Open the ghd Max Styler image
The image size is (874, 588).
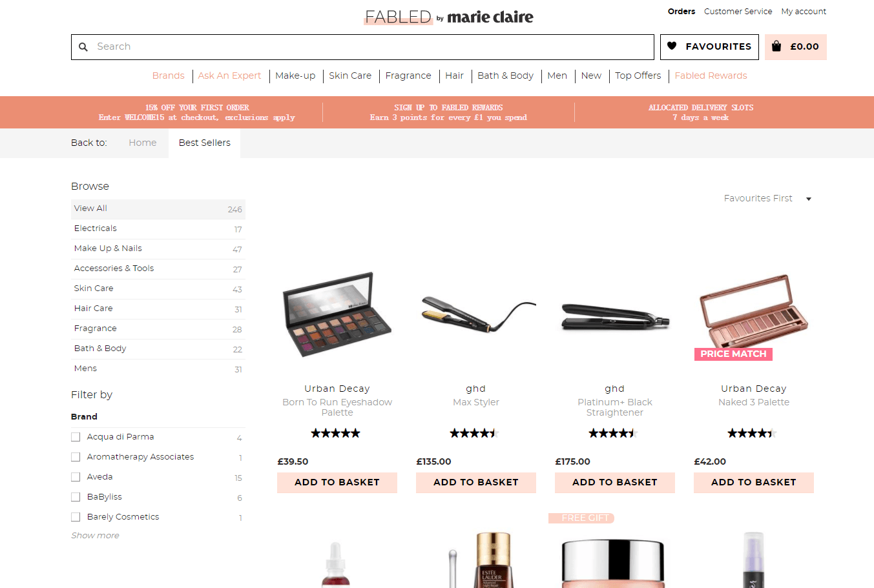point(478,313)
